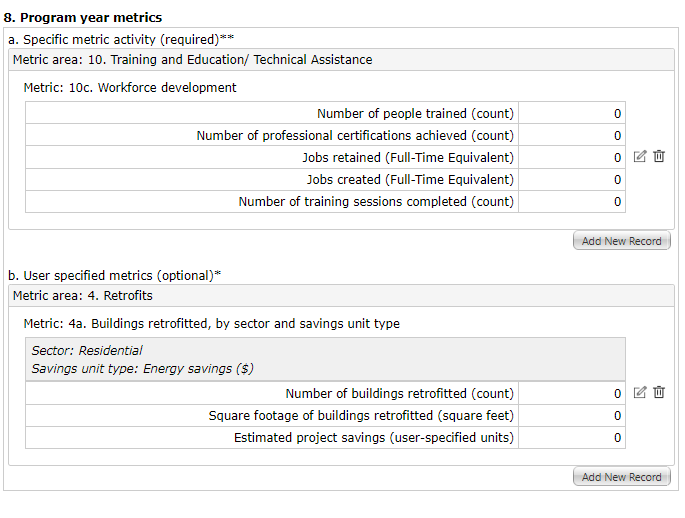Select the Metric 4a Buildings retrofitted label

tap(211, 324)
